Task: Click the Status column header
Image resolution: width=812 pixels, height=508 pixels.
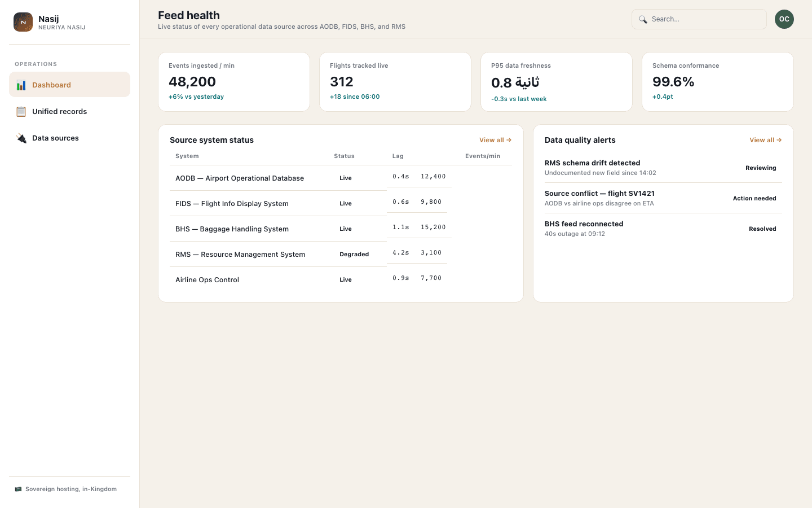Action: (x=344, y=156)
